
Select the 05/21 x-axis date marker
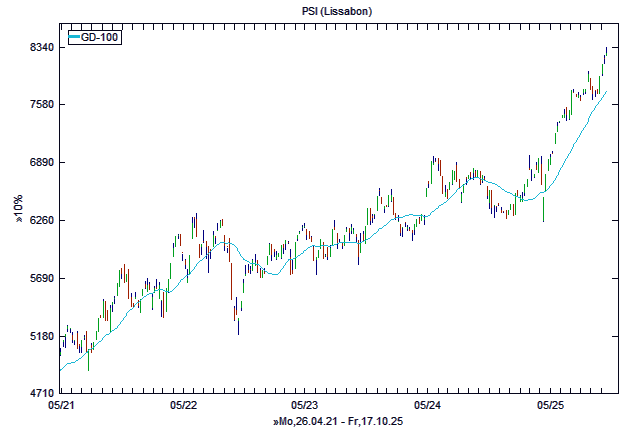coord(61,406)
